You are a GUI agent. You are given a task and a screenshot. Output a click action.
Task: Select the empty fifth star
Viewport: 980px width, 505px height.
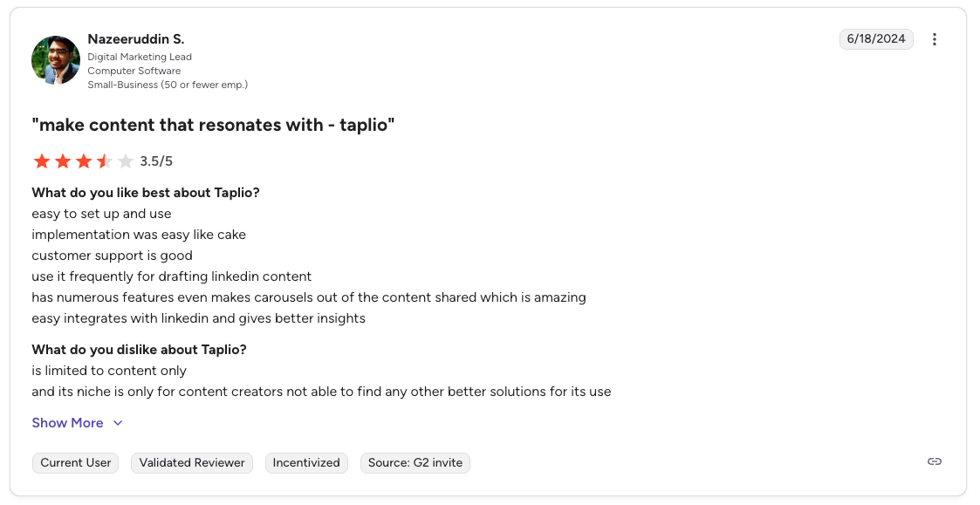[x=127, y=160]
